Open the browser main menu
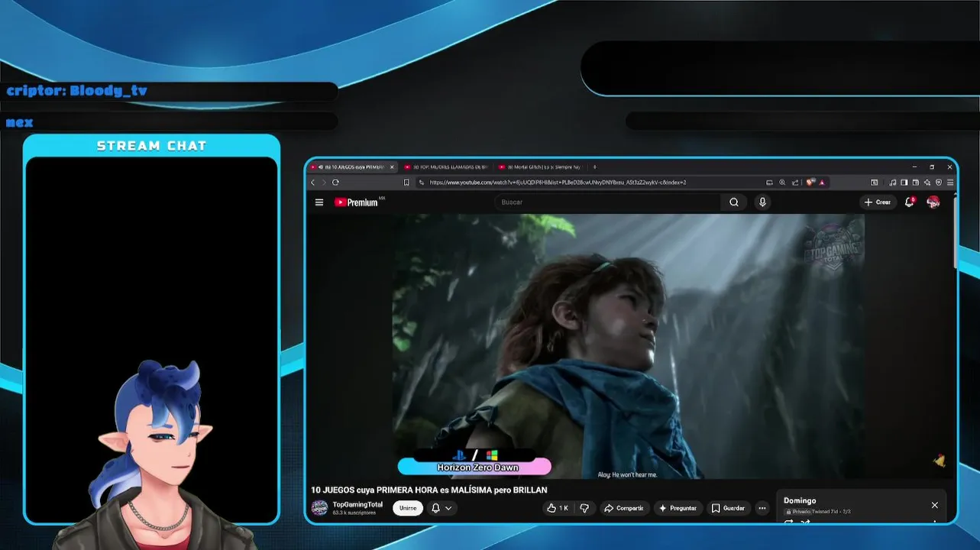The image size is (980, 550). coord(950,183)
